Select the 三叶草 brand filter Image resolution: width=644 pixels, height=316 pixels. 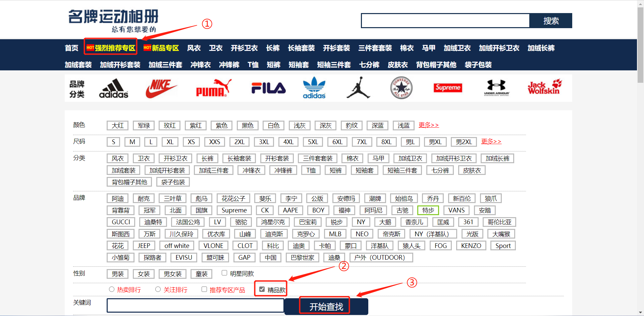tap(172, 198)
